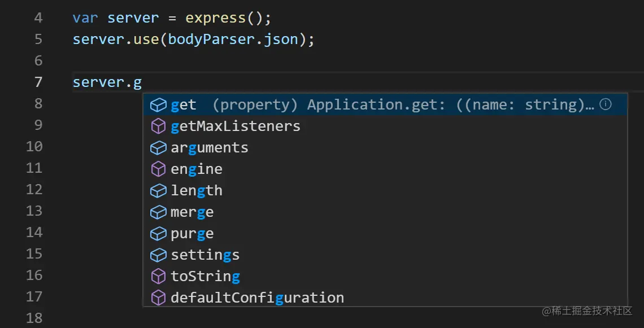Screen dimensions: 644x328
Task: Click the icon beside merge suggestion
Action: coord(158,212)
